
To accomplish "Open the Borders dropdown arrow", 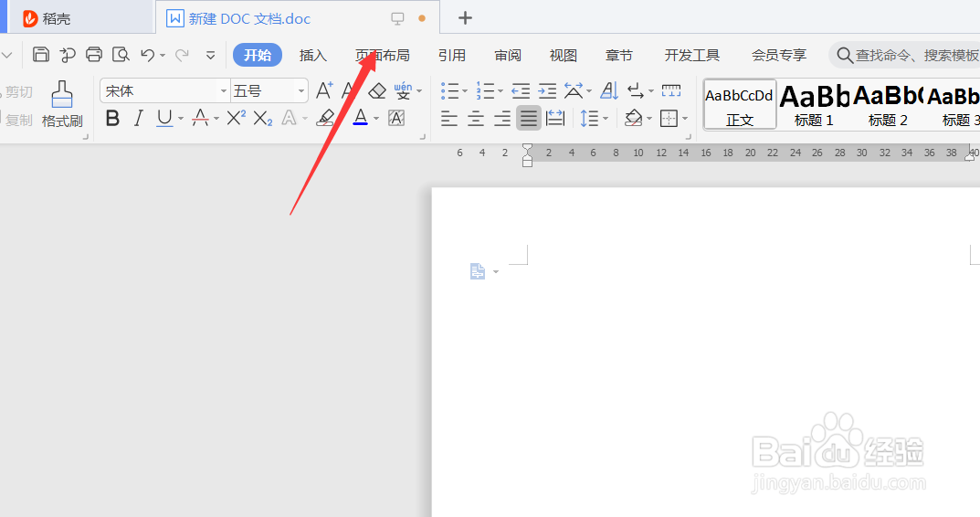I will point(685,119).
